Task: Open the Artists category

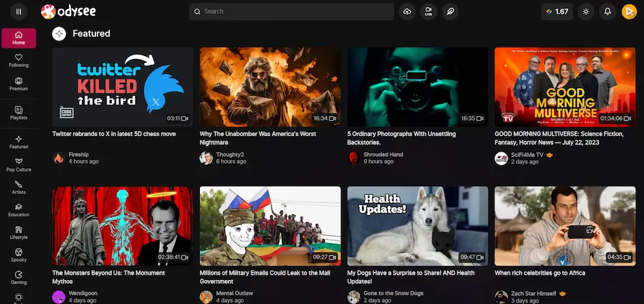Action: (x=18, y=187)
